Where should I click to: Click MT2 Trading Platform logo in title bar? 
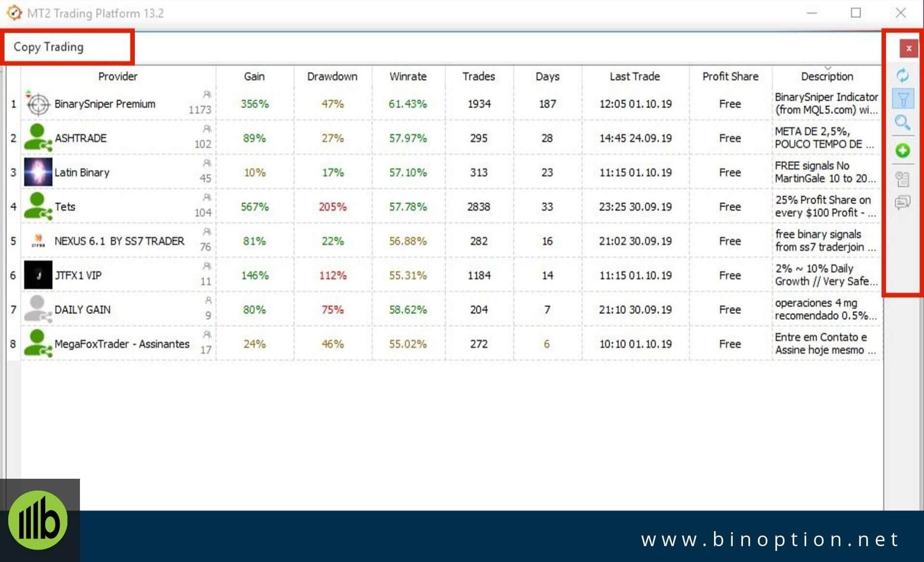tap(14, 13)
